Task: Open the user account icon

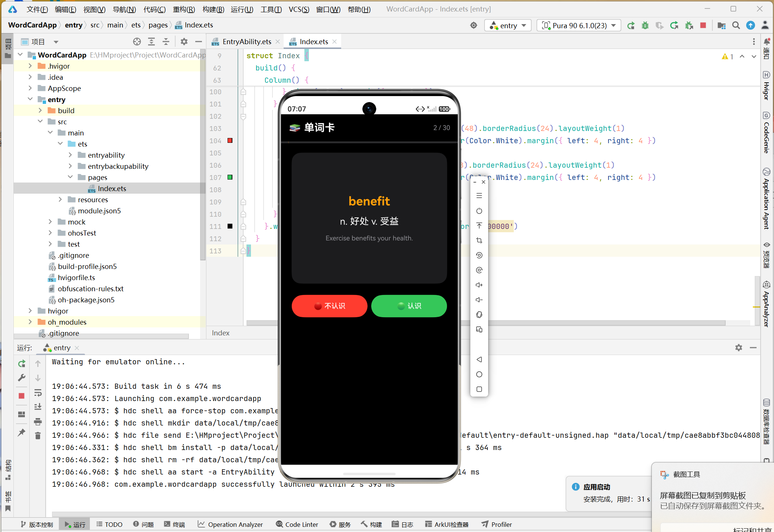Action: coord(765,25)
